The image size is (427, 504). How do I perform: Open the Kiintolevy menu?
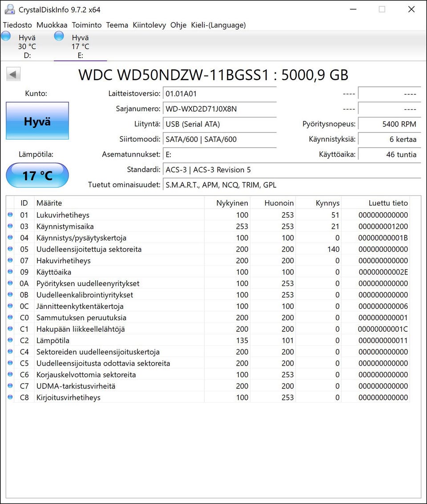[x=149, y=25]
